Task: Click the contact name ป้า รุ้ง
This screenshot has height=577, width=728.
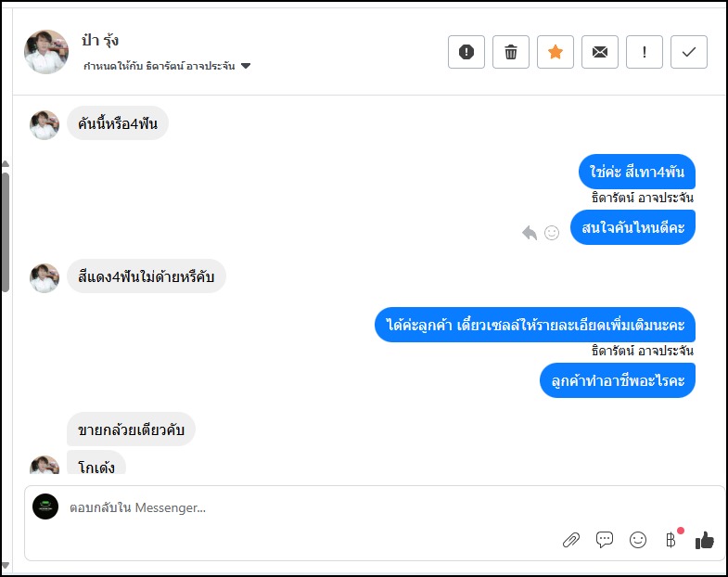Action: [x=100, y=41]
